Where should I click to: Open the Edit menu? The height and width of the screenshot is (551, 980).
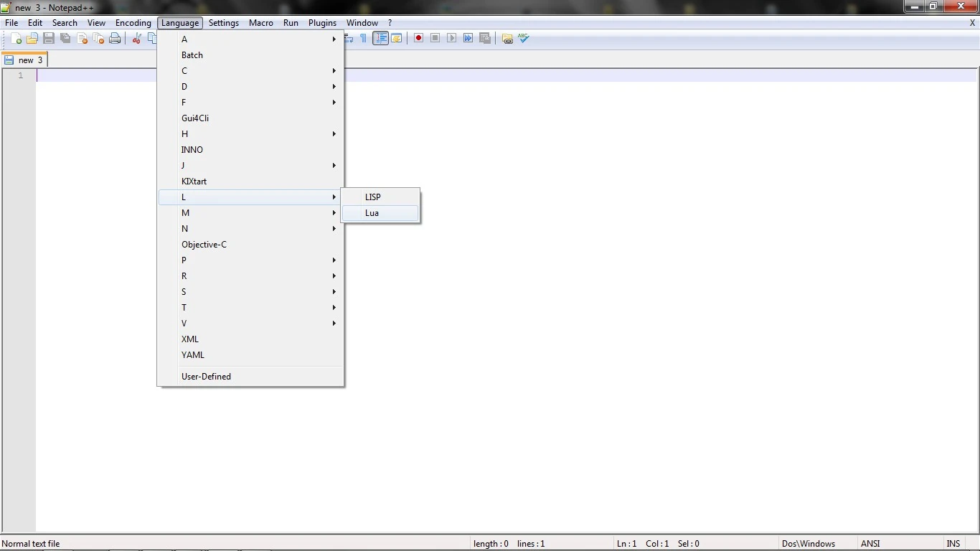click(35, 23)
